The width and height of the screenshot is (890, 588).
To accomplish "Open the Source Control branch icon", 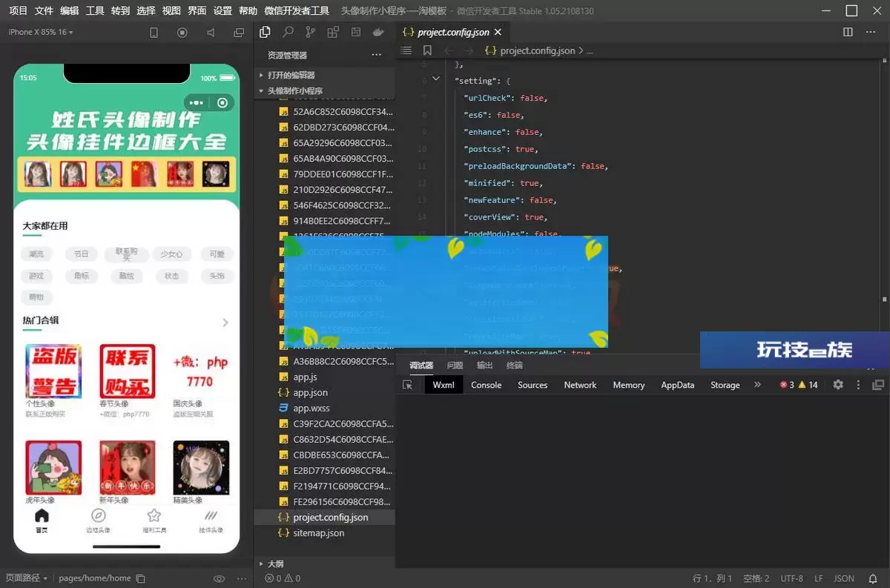I will 310,32.
